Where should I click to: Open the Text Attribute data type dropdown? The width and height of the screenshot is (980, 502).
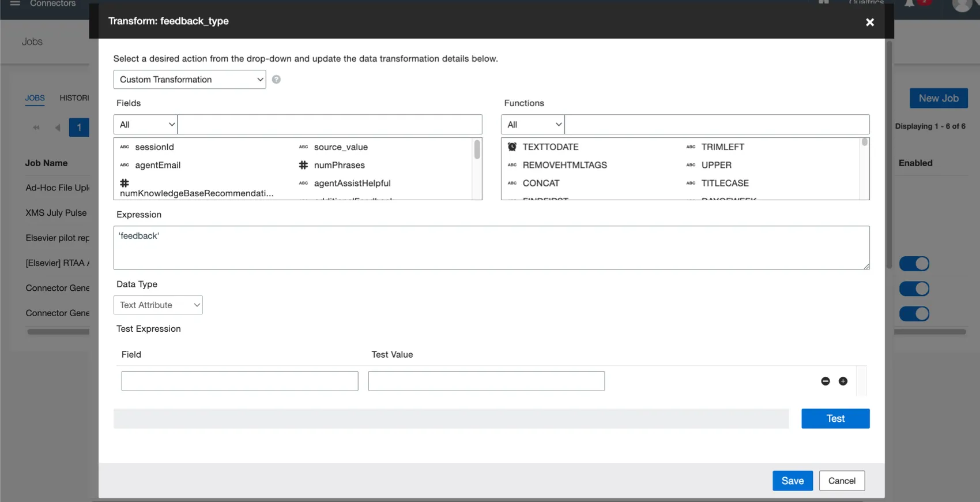pyautogui.click(x=158, y=305)
